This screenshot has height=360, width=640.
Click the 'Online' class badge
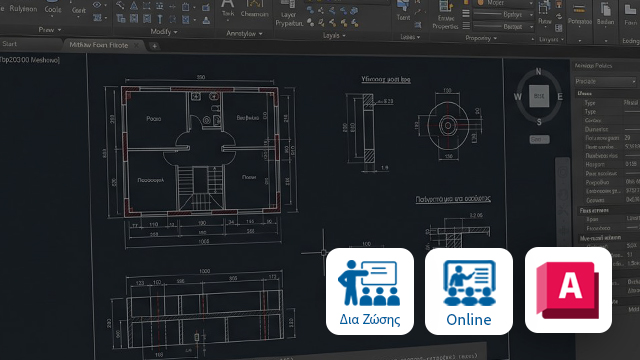click(469, 291)
